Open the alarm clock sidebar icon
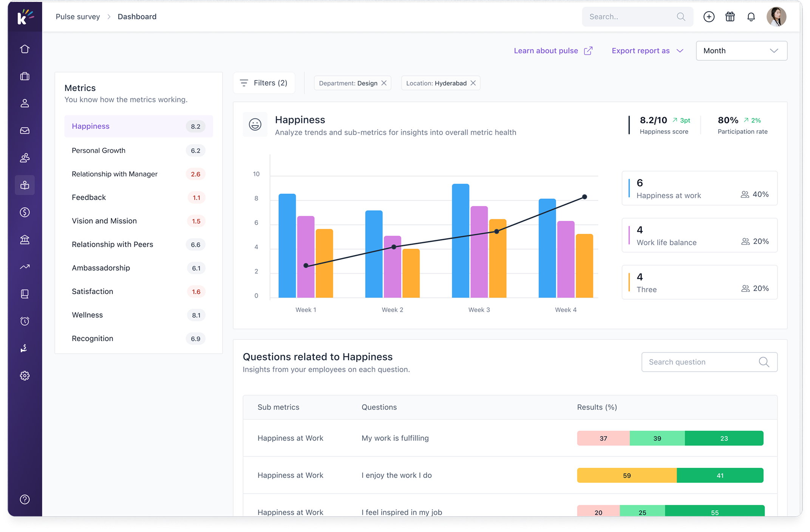Image resolution: width=810 pixels, height=532 pixels. click(x=25, y=321)
